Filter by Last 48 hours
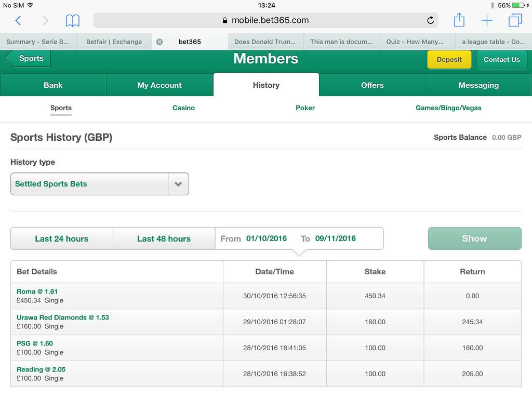The image size is (532, 399). coord(164,238)
